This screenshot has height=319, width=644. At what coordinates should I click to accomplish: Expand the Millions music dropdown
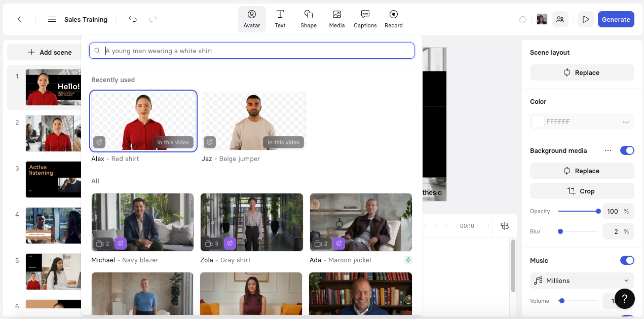click(x=582, y=281)
